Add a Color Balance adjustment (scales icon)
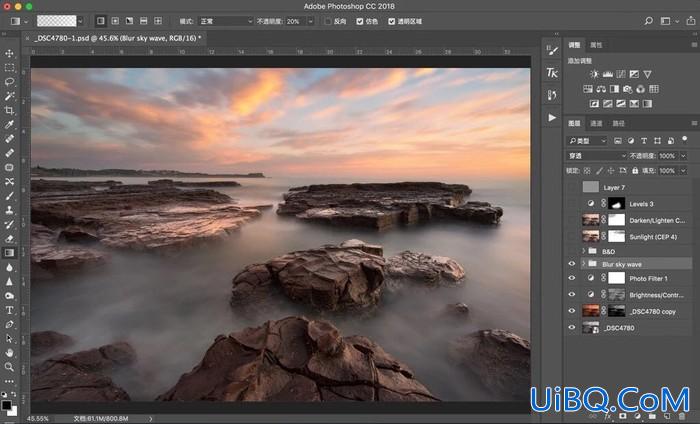The width and height of the screenshot is (700, 424). 601,89
